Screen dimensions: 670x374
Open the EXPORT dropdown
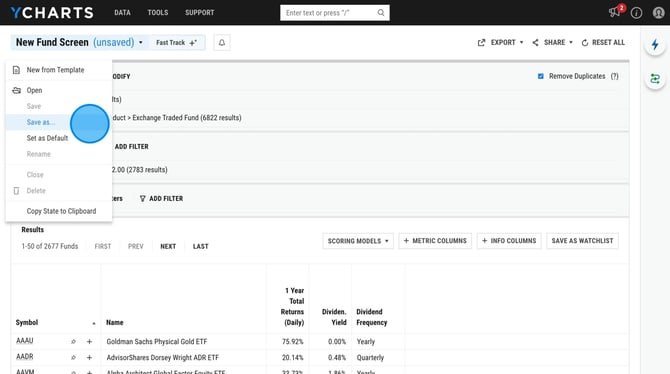[500, 42]
